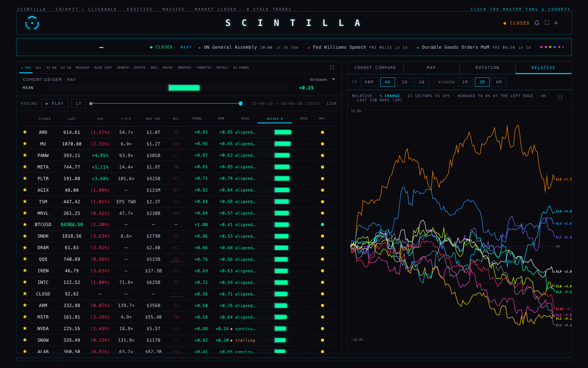Sort by the TREND column header

point(196,118)
